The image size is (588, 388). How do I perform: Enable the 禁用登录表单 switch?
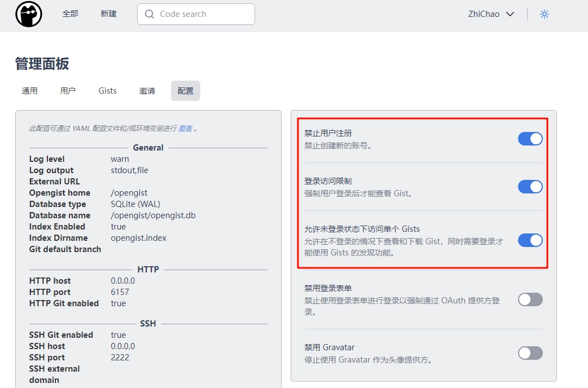[530, 299]
